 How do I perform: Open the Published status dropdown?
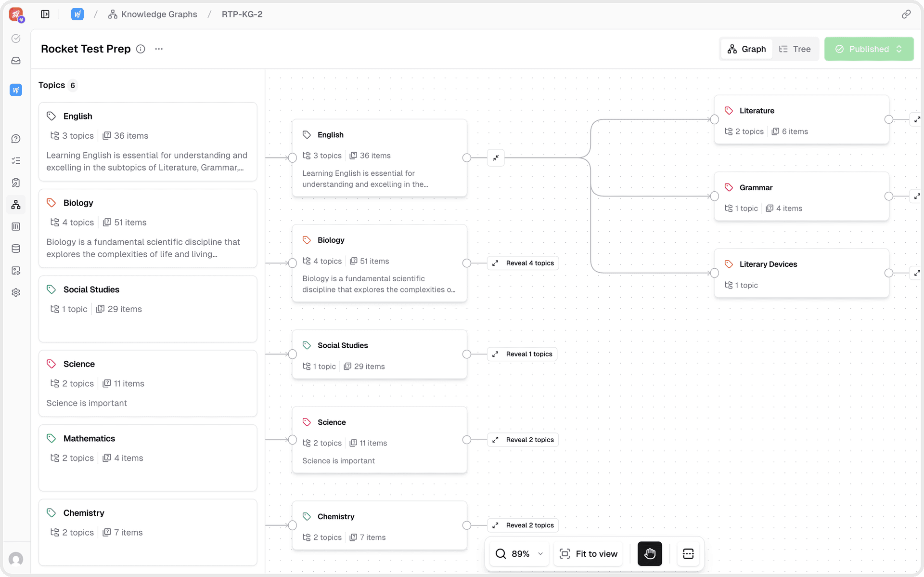[869, 49]
